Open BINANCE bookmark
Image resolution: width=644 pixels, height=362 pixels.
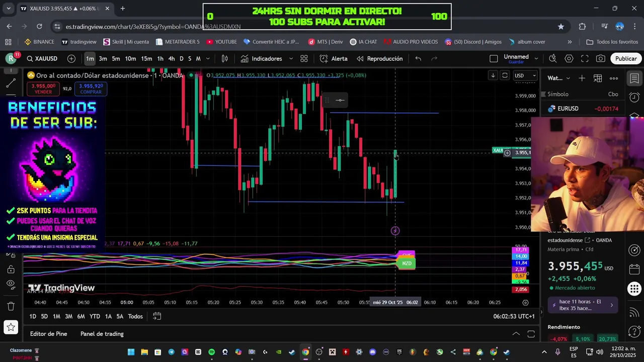tap(39, 42)
